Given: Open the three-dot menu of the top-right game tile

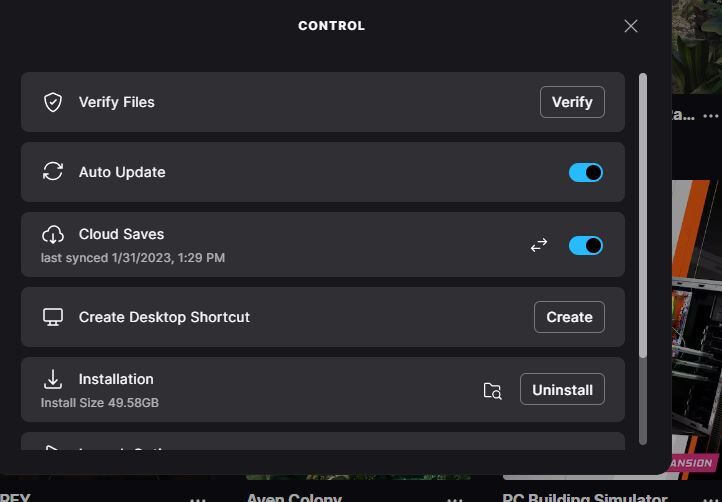Looking at the screenshot, I should click(x=711, y=116).
